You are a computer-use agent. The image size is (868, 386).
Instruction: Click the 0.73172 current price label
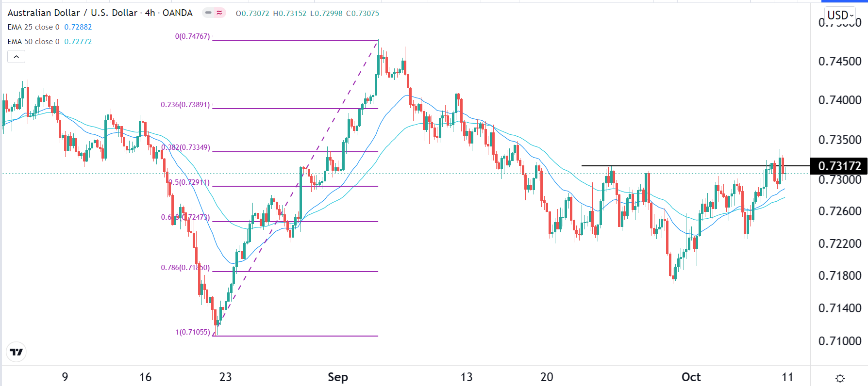tap(839, 166)
